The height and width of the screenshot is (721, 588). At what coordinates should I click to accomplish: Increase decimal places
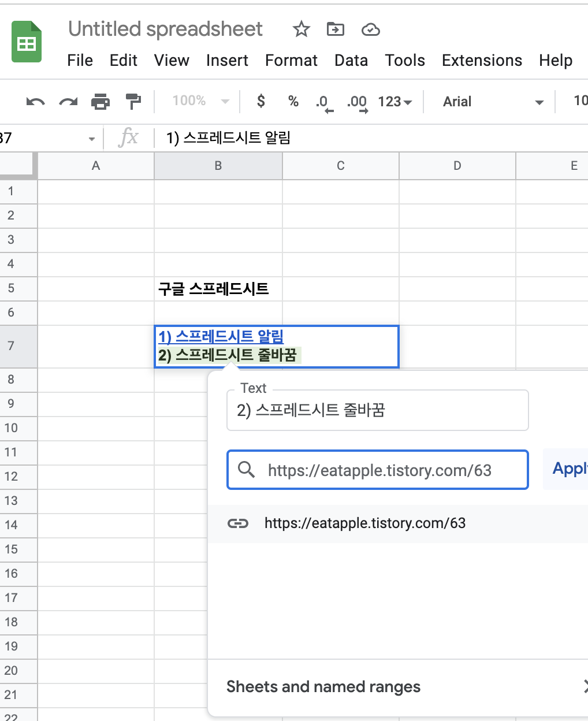(358, 103)
